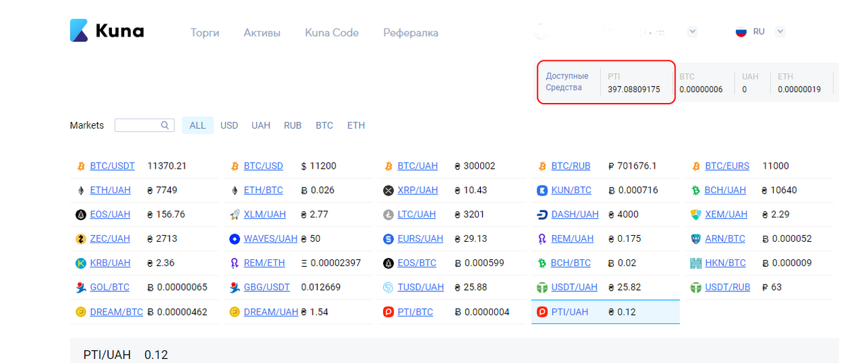
Task: Open the BTC/RUB market link
Action: [x=571, y=166]
